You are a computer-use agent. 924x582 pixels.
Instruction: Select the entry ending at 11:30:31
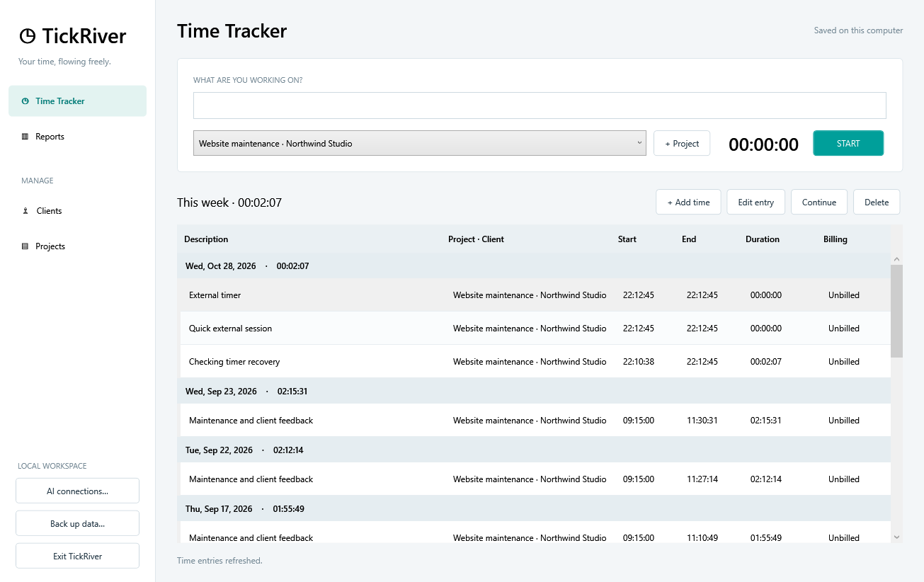pyautogui.click(x=534, y=421)
